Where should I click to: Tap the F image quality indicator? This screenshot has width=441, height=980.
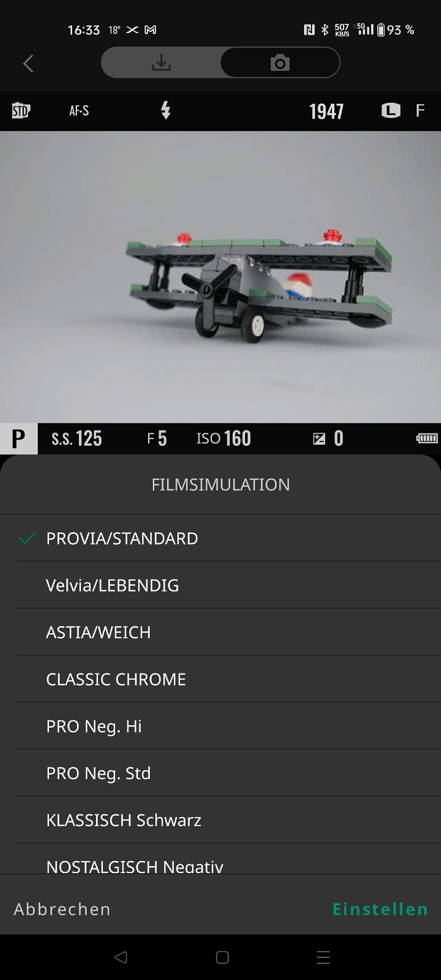point(420,111)
